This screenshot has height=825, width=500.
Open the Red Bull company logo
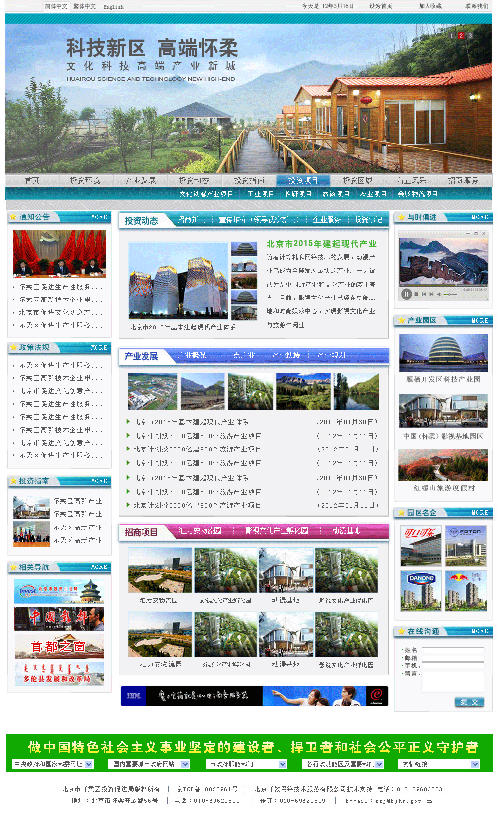click(465, 591)
